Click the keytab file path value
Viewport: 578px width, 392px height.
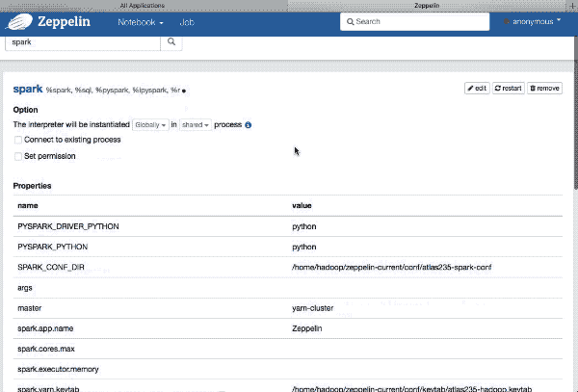[411, 389]
